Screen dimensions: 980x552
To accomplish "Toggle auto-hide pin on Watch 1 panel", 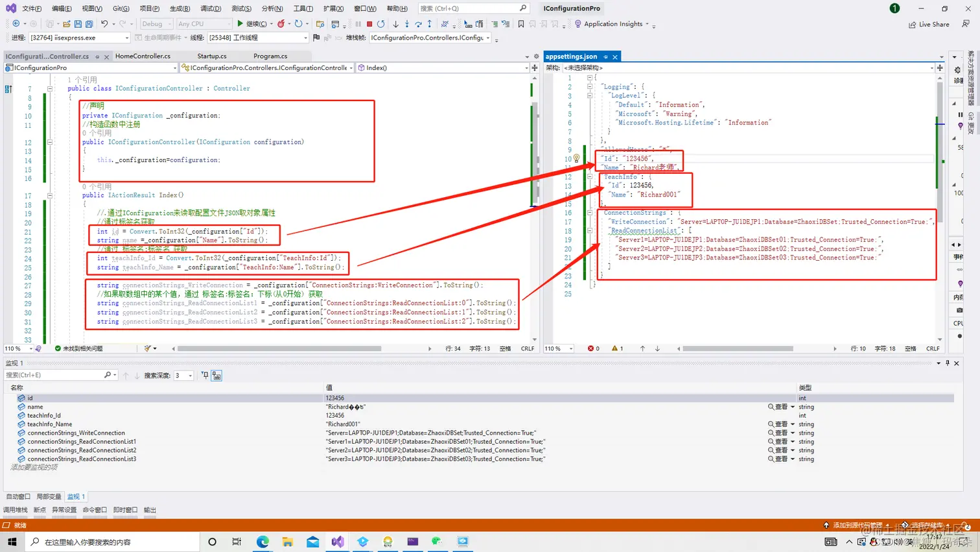I will (x=948, y=363).
